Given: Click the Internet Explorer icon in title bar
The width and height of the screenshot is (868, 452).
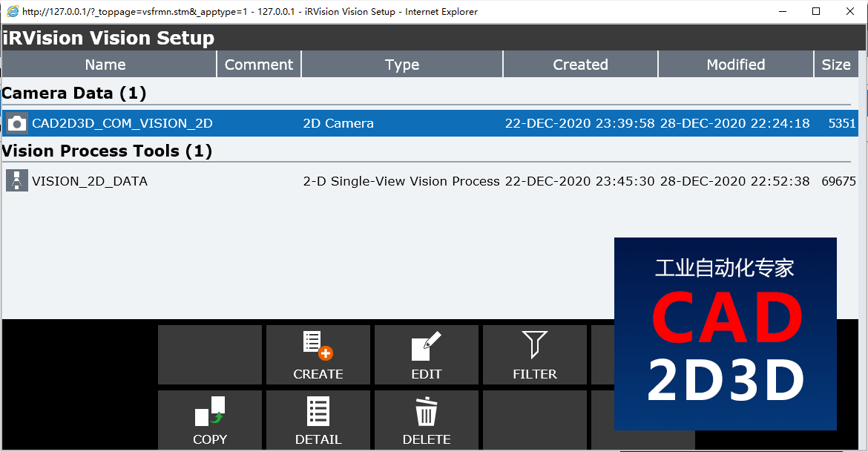Looking at the screenshot, I should (12, 12).
